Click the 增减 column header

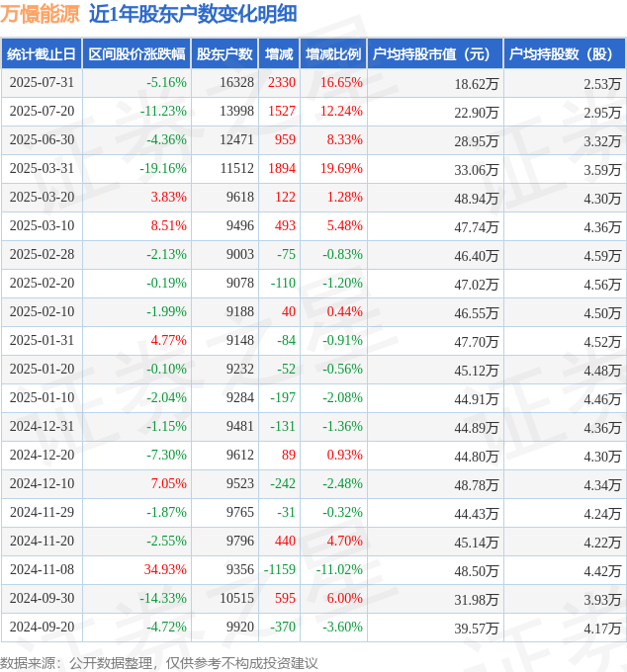[x=279, y=54]
